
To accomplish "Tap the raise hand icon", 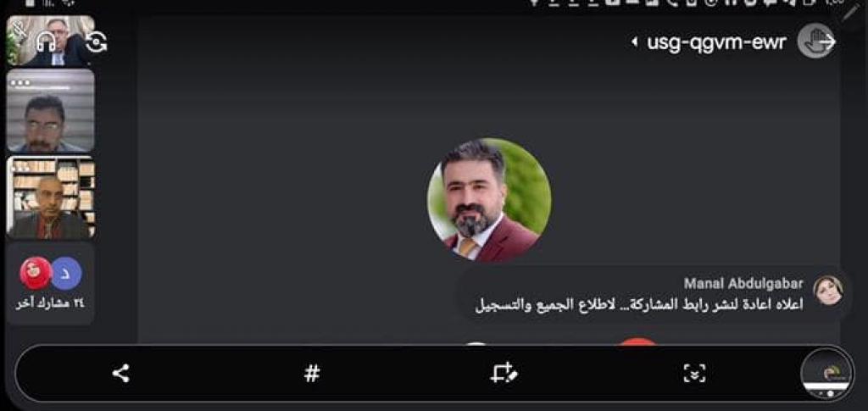I will (816, 41).
